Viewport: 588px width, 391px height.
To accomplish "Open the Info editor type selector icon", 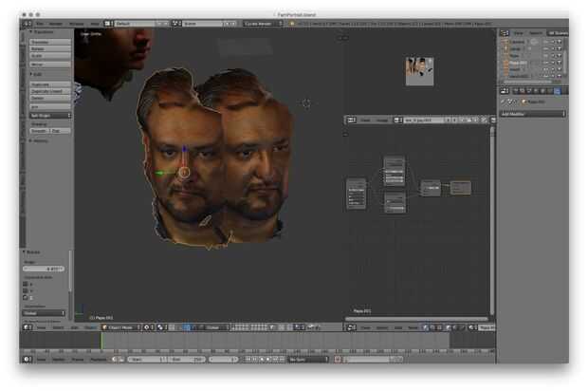I will [x=27, y=24].
